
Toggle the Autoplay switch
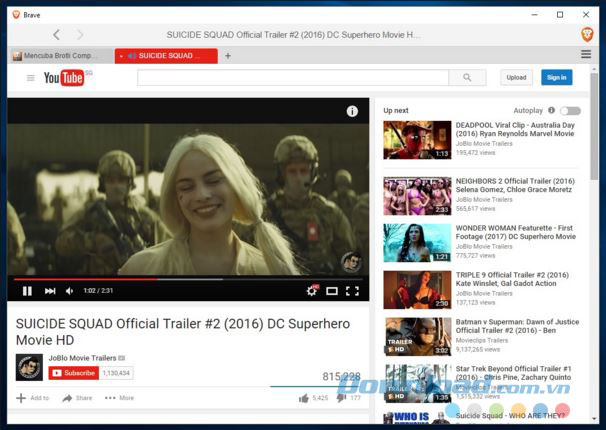pyautogui.click(x=570, y=111)
